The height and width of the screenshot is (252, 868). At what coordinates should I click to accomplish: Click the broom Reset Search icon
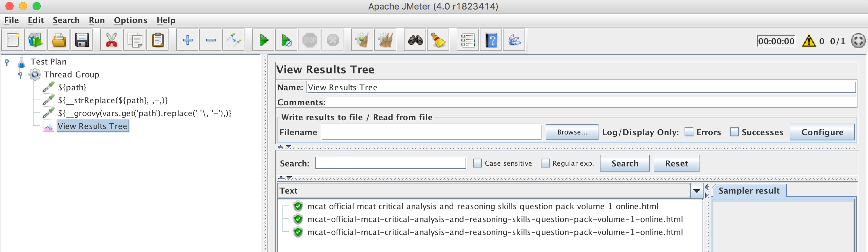pos(438,40)
